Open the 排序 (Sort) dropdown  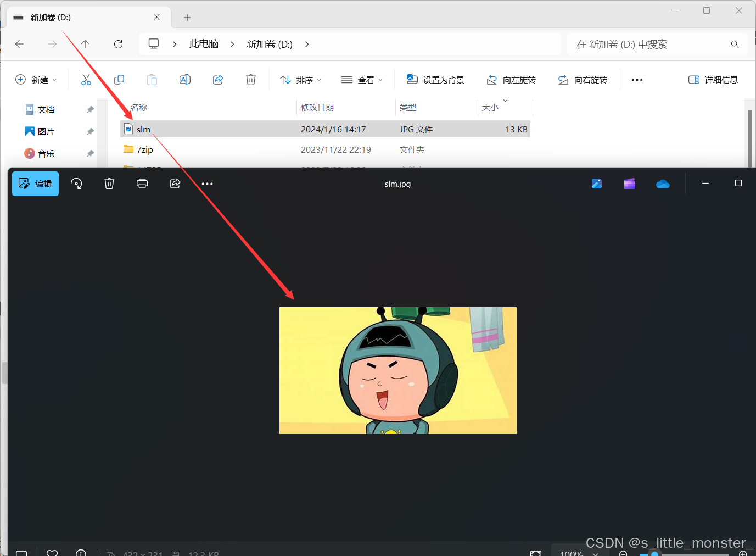click(x=300, y=80)
